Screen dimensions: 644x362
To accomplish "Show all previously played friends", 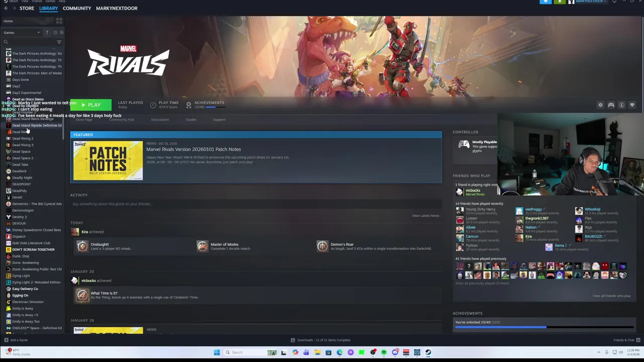I will pyautogui.click(x=482, y=283).
